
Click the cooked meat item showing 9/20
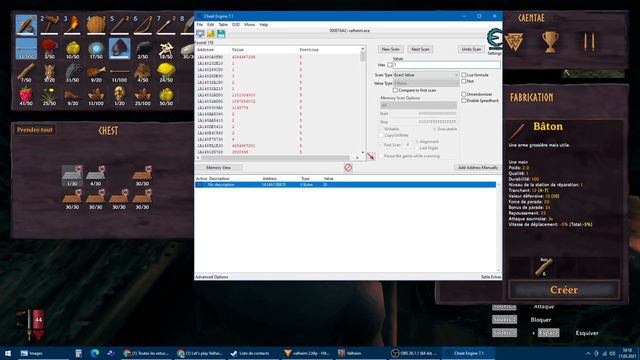tap(96, 72)
